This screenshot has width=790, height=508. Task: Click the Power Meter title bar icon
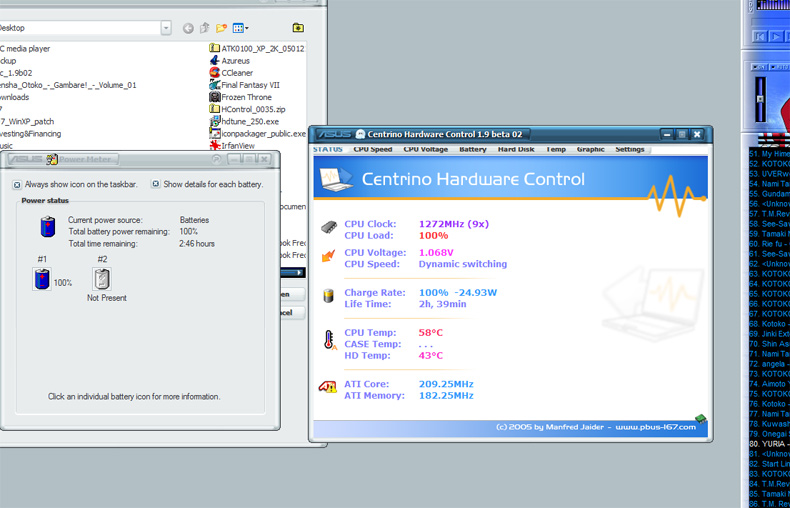click(x=52, y=159)
